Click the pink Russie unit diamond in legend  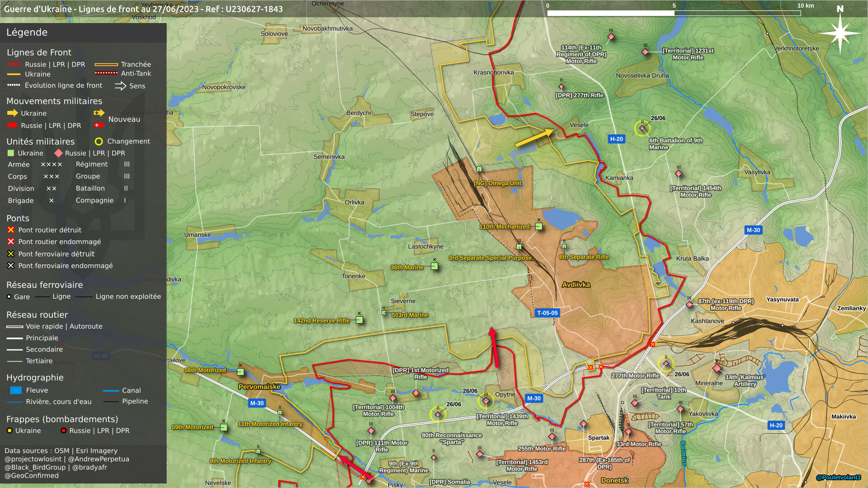pyautogui.click(x=58, y=153)
